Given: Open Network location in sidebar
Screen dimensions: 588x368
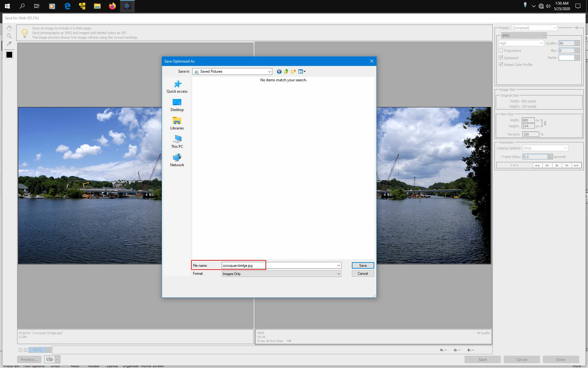Looking at the screenshot, I should tap(177, 160).
